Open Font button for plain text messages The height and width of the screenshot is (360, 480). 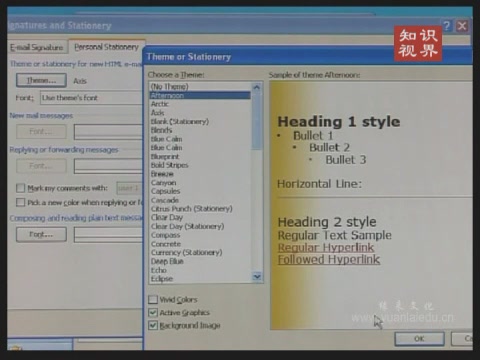pyautogui.click(x=41, y=234)
